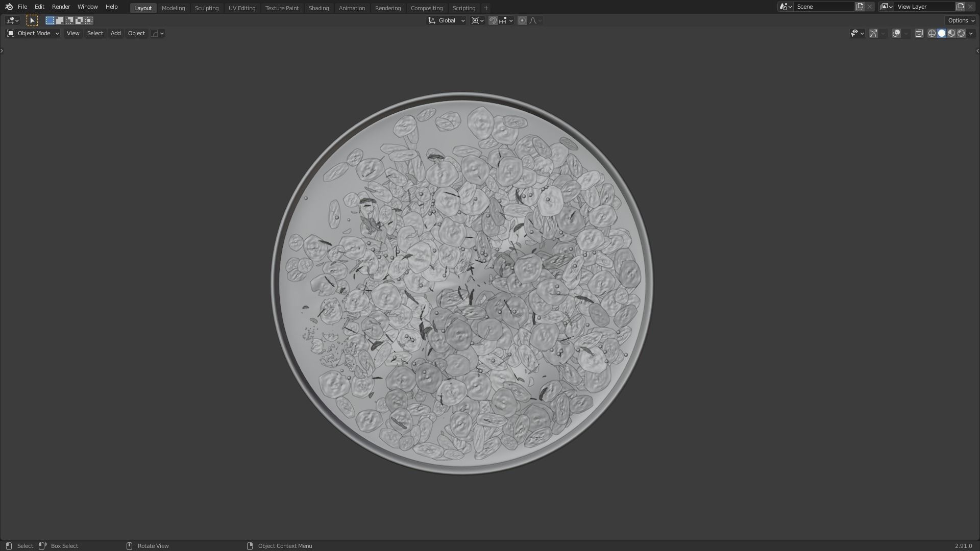Image resolution: width=980 pixels, height=551 pixels.
Task: Open the Add menu in viewport header
Action: pyautogui.click(x=115, y=33)
